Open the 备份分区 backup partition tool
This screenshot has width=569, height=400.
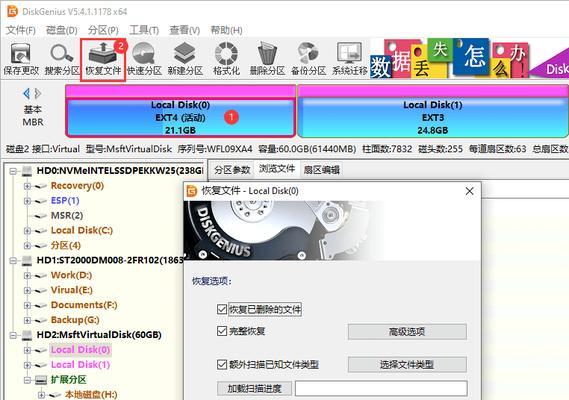pos(308,59)
